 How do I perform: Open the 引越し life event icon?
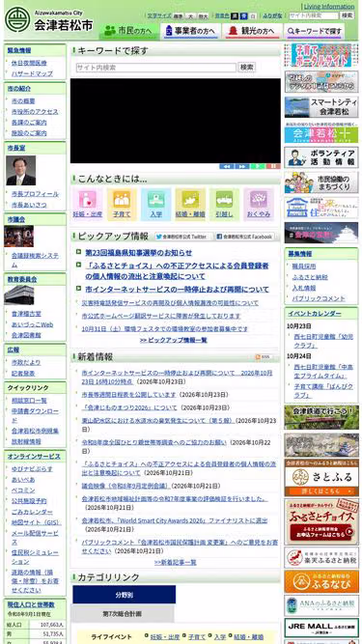point(224,204)
